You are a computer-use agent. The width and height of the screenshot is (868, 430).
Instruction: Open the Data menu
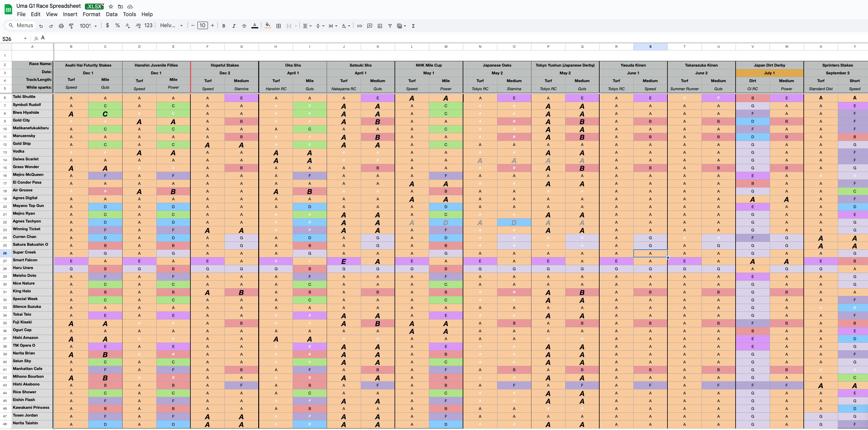coord(111,14)
